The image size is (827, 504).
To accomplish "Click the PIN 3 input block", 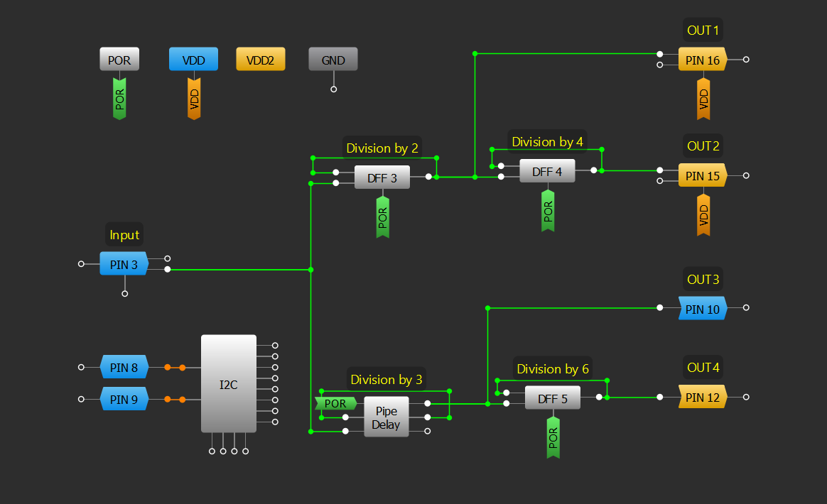I will [123, 264].
